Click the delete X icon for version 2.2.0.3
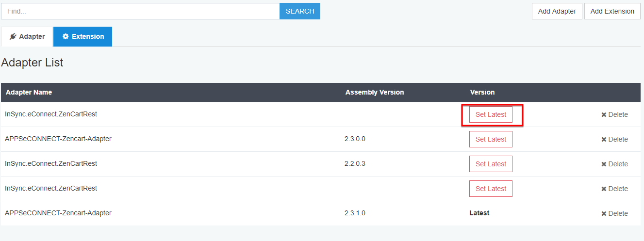Screen dimensions: 644x241 click(x=604, y=164)
